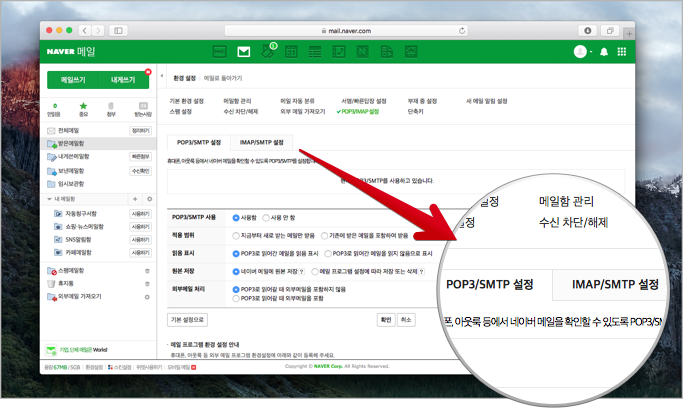The width and height of the screenshot is (683, 408).
Task: Open 스팸 설정 settings menu
Action: [x=180, y=111]
